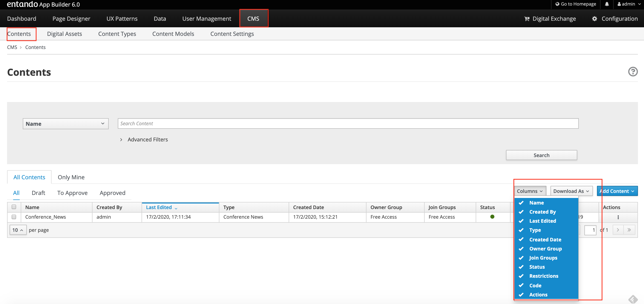Click into the Search Content field

pos(348,123)
